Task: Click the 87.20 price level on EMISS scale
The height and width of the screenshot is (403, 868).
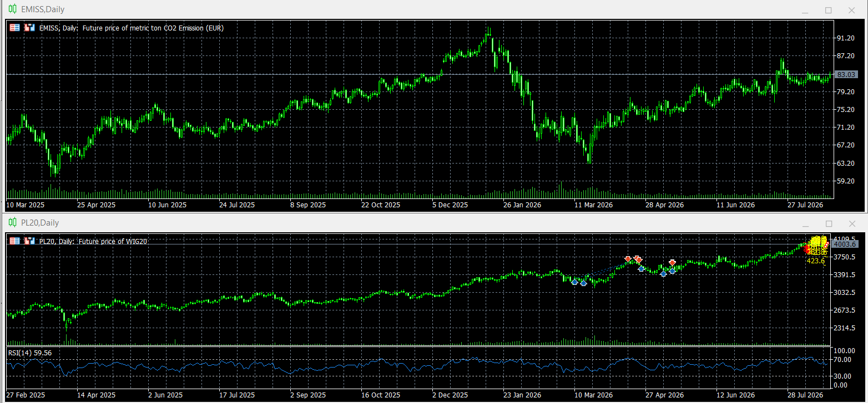Action: [x=846, y=56]
